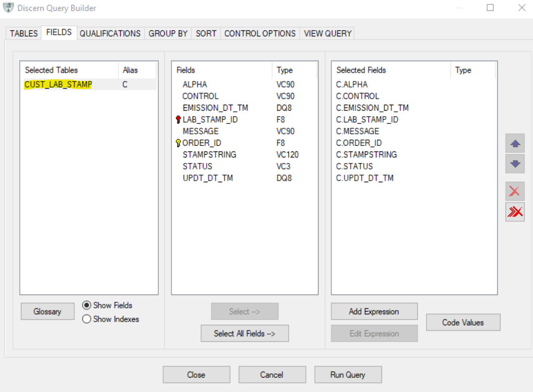Select the Show Indexes radio button

pyautogui.click(x=87, y=319)
